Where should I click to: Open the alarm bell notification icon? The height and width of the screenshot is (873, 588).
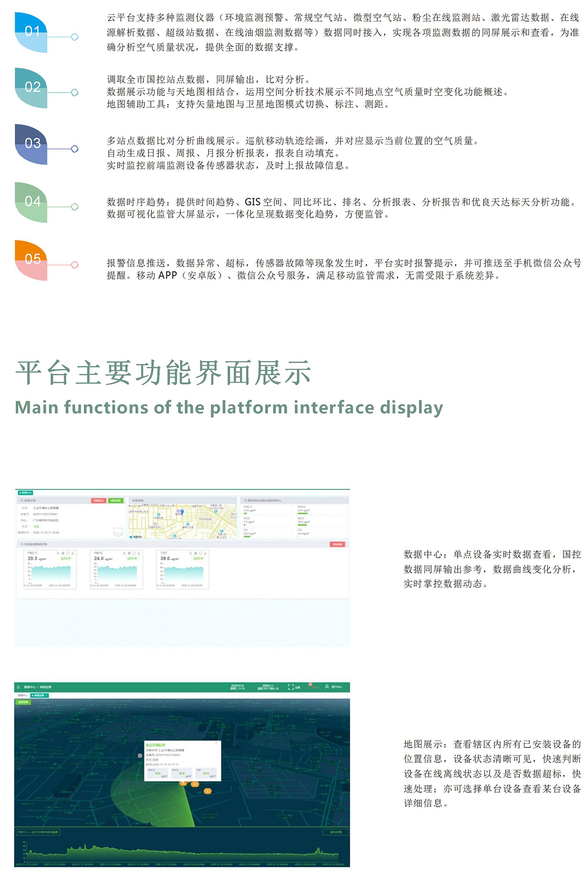[x=310, y=686]
